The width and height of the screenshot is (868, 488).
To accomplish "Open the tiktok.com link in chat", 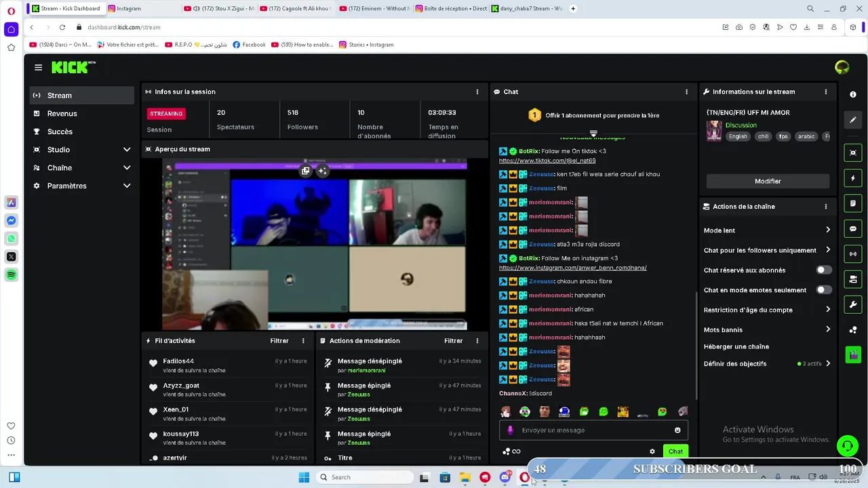I will (x=547, y=161).
